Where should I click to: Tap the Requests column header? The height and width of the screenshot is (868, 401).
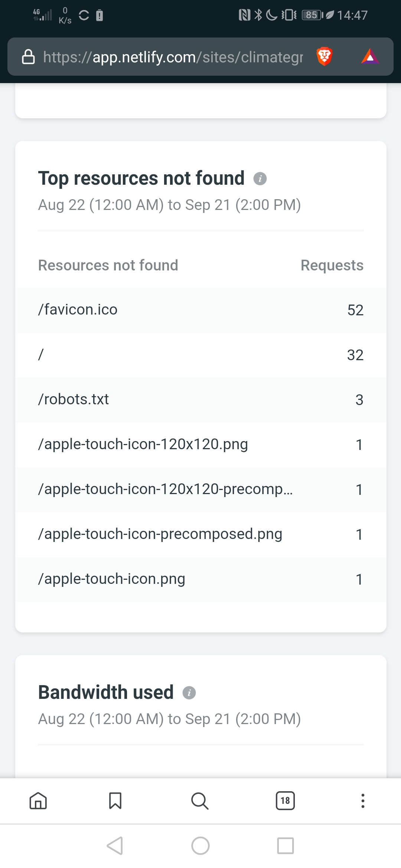pos(332,266)
